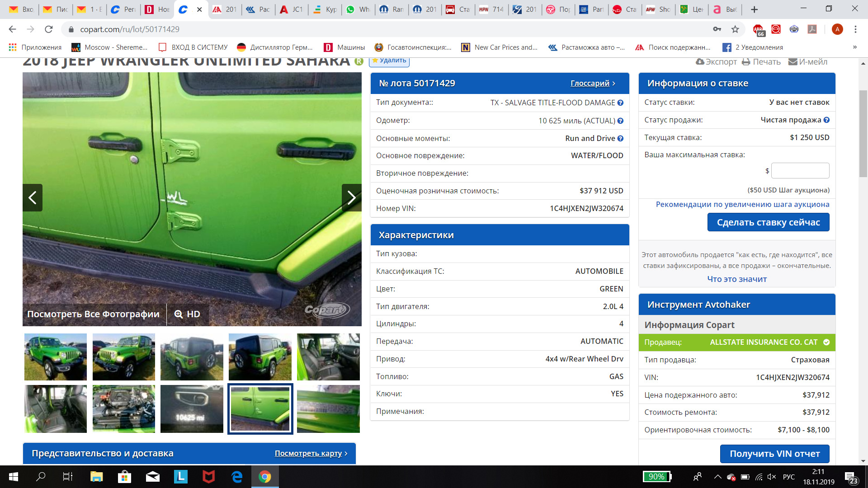This screenshot has height=488, width=868.
Task: Open a new browser tab
Action: (x=754, y=9)
